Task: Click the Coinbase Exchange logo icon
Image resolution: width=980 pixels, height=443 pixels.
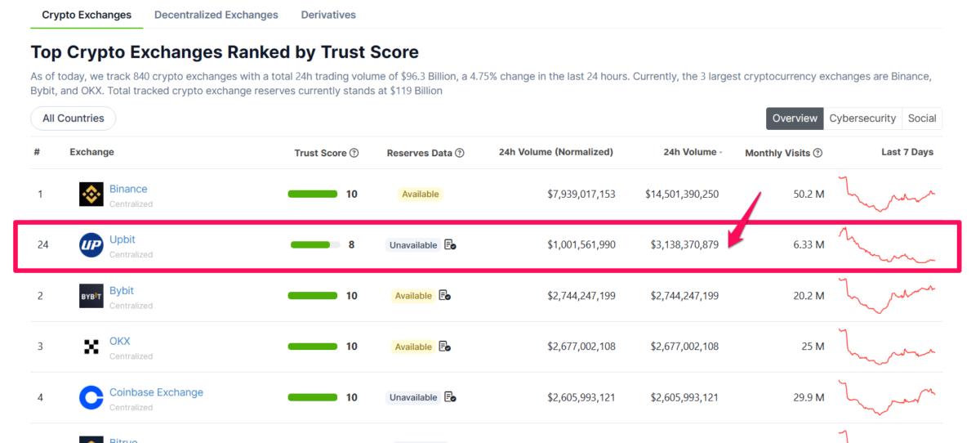Action: [x=91, y=398]
